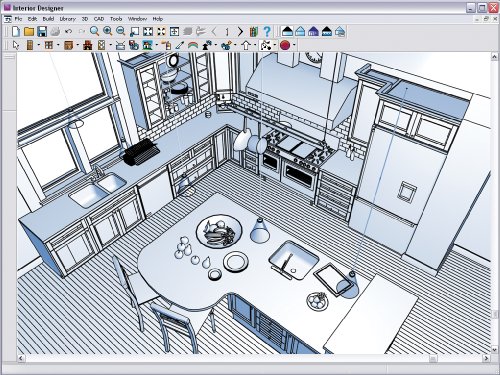Click the Library Browser books icon
Viewport: 500px width, 375px height.
tap(254, 32)
